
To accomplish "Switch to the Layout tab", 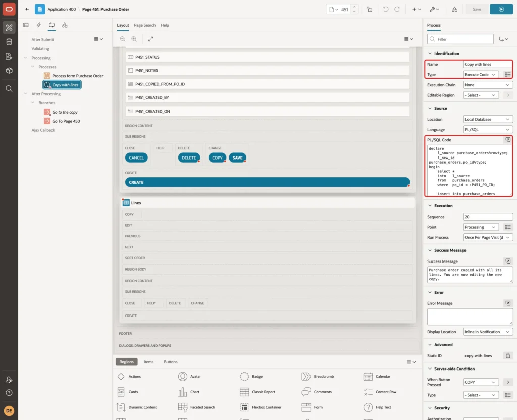I will point(123,25).
